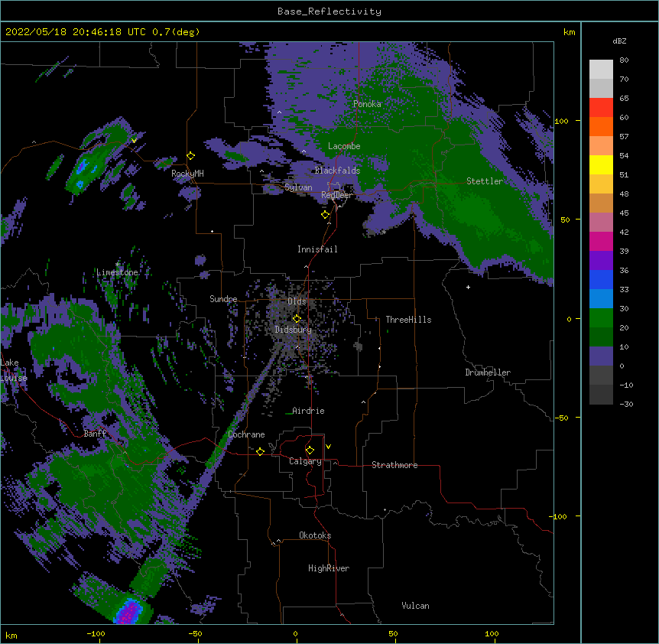Click the blue 36 dBZ legend swatch
Image resolution: width=659 pixels, height=644 pixels.
(x=601, y=279)
